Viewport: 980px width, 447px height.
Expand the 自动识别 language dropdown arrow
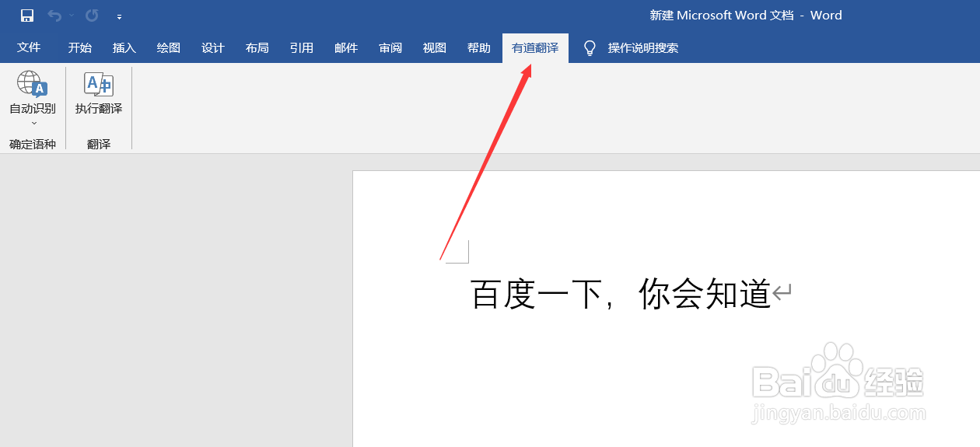pos(33,123)
